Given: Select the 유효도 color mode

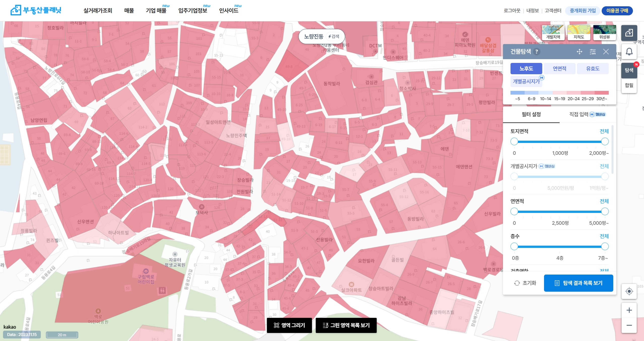Looking at the screenshot, I should pos(593,68).
